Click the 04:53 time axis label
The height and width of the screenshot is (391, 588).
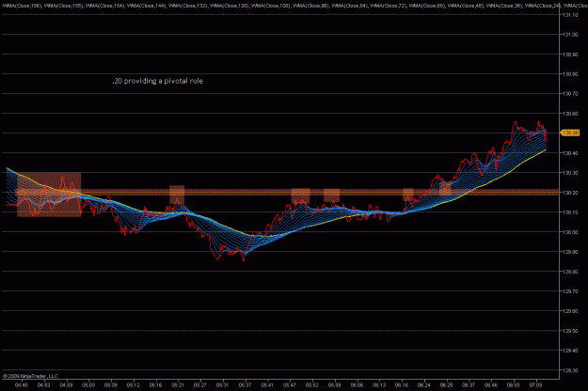pos(44,385)
